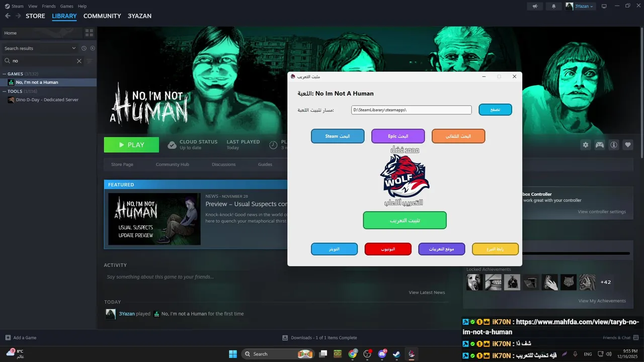Enter Big Picture mode monitor icon

tap(604, 6)
